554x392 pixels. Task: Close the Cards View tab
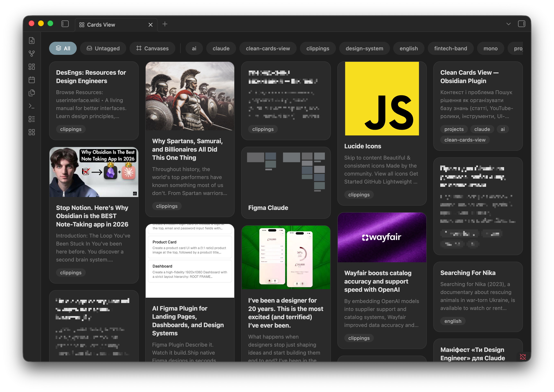(x=151, y=25)
